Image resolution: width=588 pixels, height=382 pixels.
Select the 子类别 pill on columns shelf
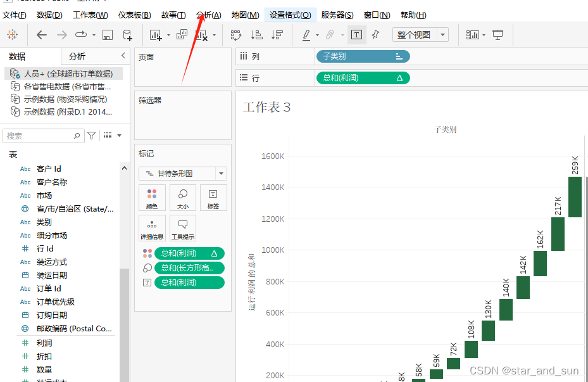(363, 56)
